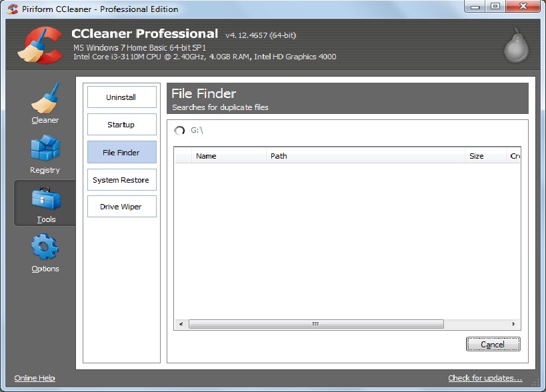The image size is (546, 392).
Task: Click the Piriform pear icon
Action: (x=516, y=46)
